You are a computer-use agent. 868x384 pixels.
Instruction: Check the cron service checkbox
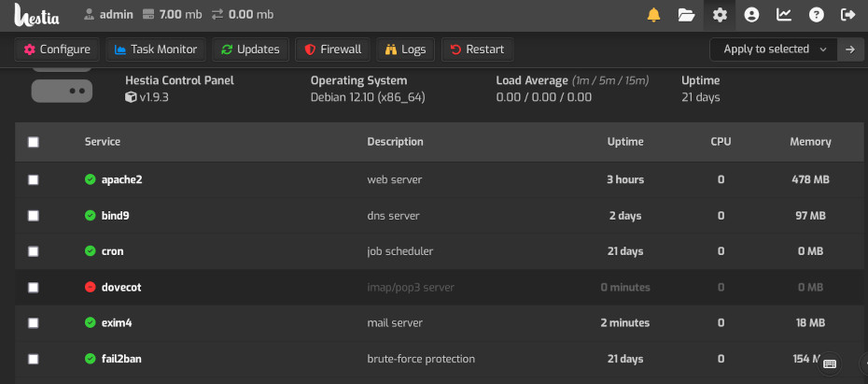coord(34,251)
